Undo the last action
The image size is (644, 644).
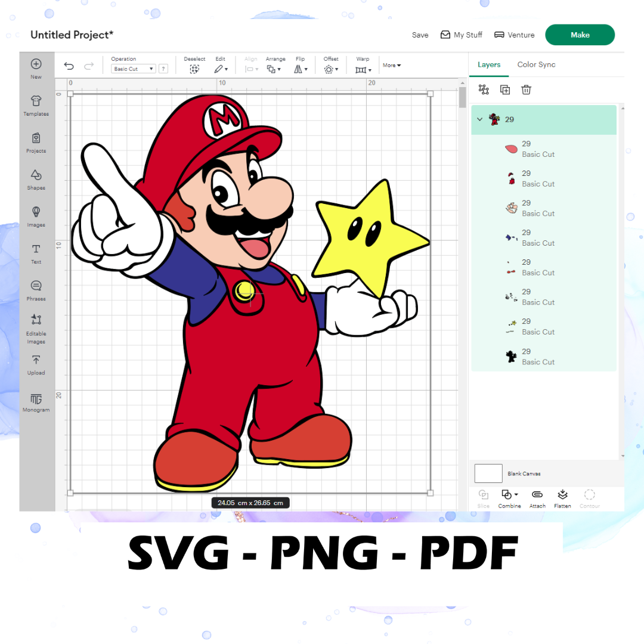[69, 66]
